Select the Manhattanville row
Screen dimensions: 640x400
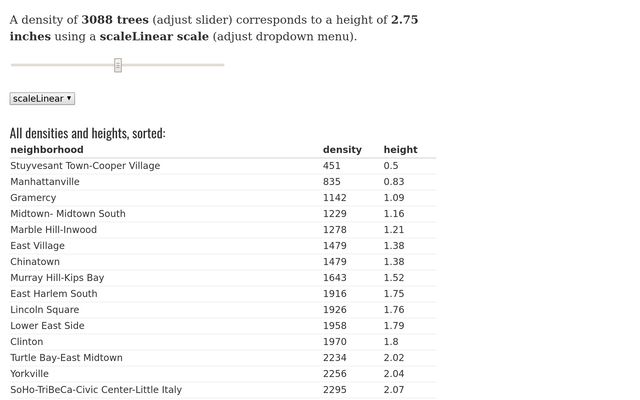point(223,182)
